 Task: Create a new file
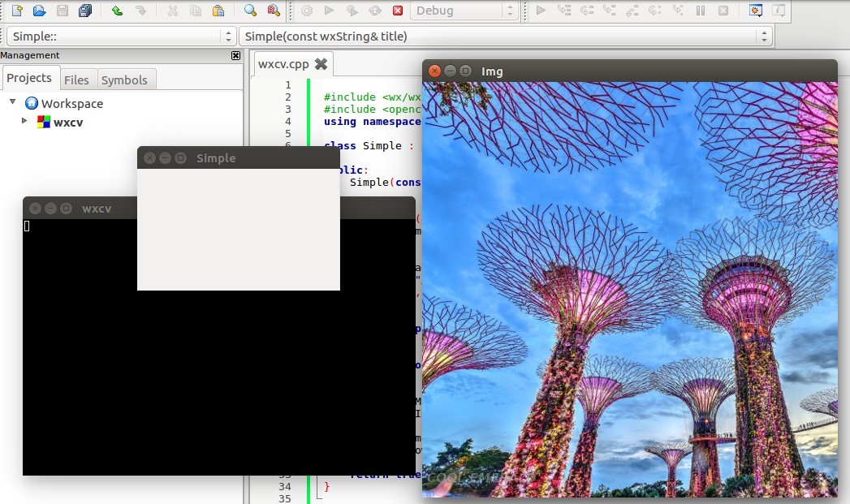click(x=19, y=11)
